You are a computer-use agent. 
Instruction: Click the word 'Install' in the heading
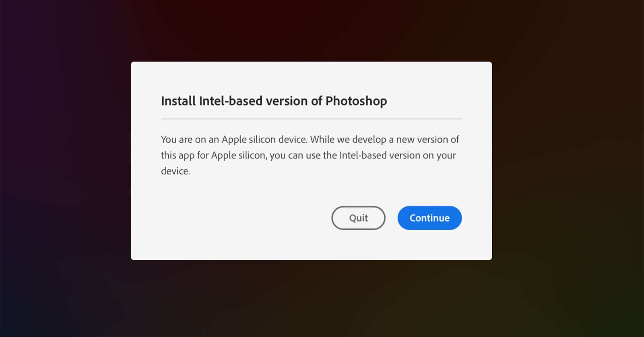178,101
